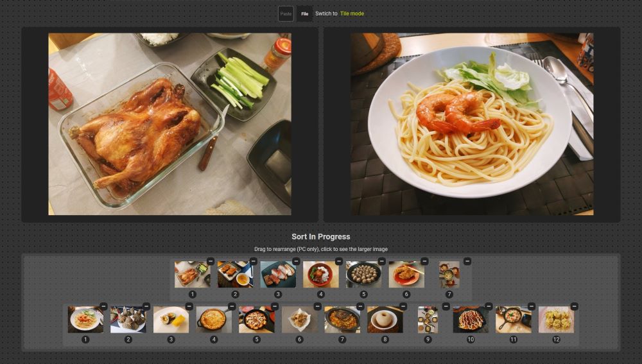
Task: Open bottom row thumbnail 2, rice dumplings
Action: point(128,319)
